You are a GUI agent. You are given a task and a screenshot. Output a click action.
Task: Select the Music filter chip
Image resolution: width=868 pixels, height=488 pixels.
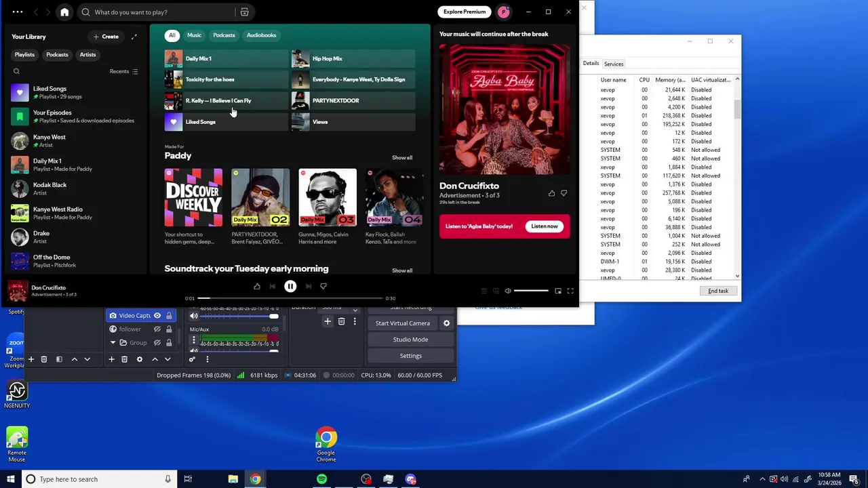[x=194, y=35]
